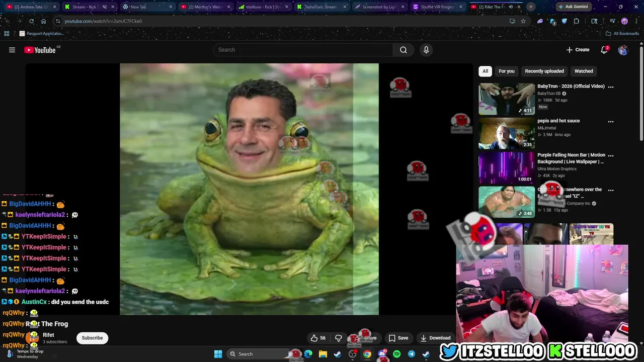Image resolution: width=644 pixels, height=362 pixels.
Task: Click the frog video player
Action: click(249, 189)
